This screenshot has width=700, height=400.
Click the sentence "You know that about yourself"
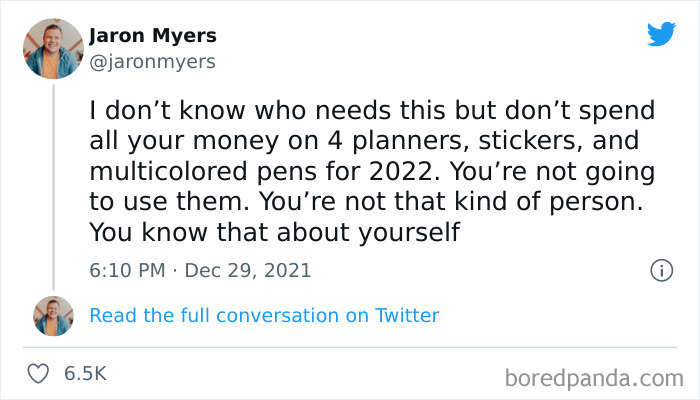tap(273, 232)
